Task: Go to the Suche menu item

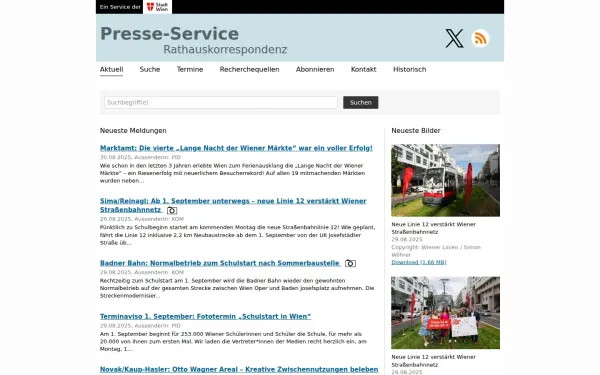Action: click(x=150, y=70)
